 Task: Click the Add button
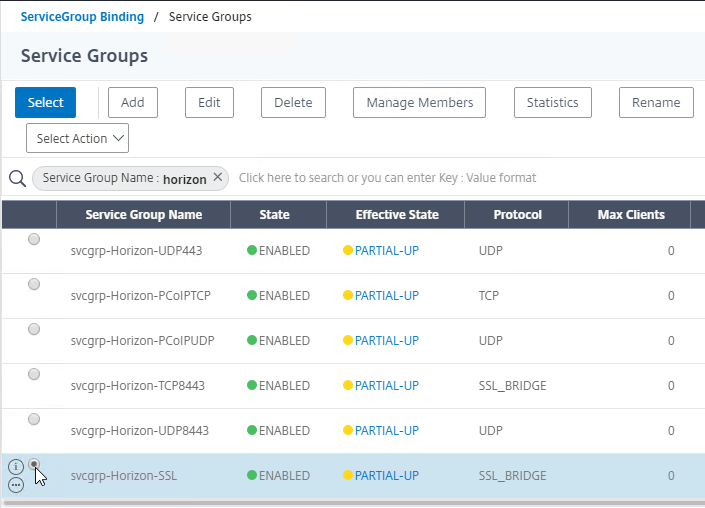133,102
